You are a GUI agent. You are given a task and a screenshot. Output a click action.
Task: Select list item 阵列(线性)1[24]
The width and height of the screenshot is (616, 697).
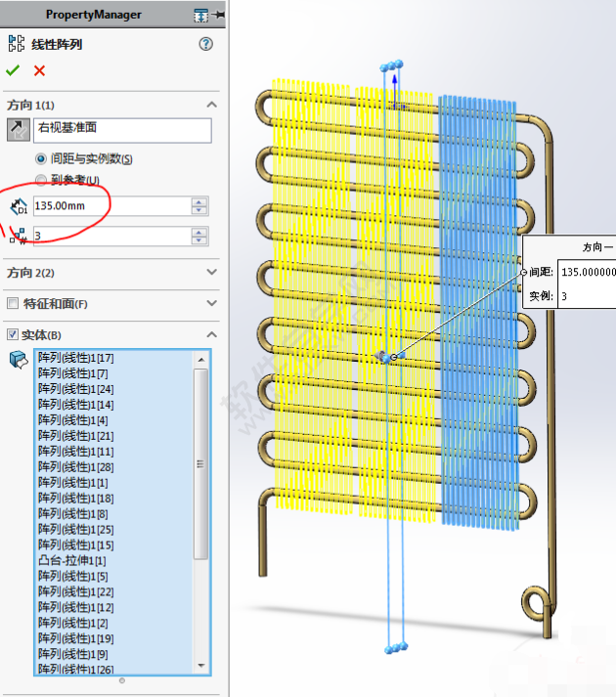click(75, 389)
